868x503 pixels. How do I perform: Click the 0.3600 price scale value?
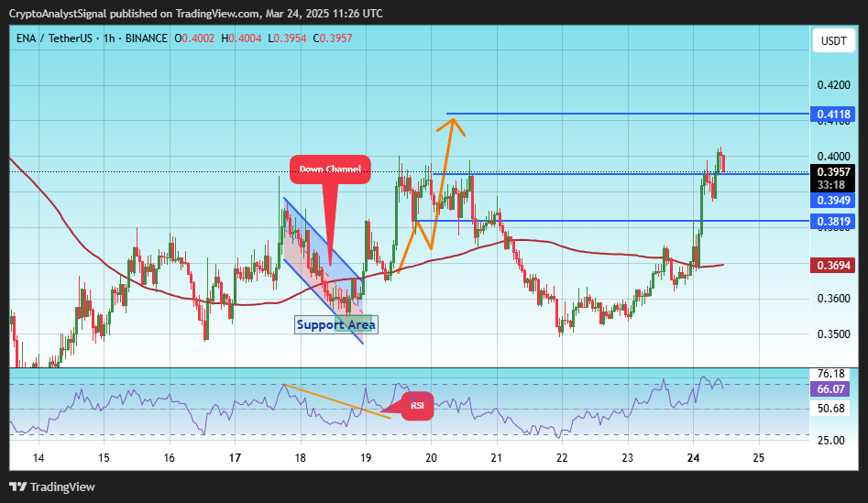[x=834, y=299]
